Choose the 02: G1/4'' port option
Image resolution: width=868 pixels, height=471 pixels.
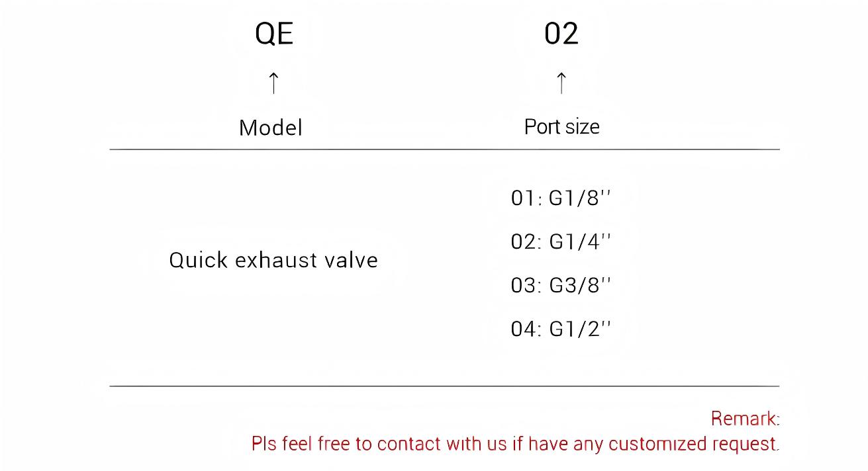click(560, 241)
